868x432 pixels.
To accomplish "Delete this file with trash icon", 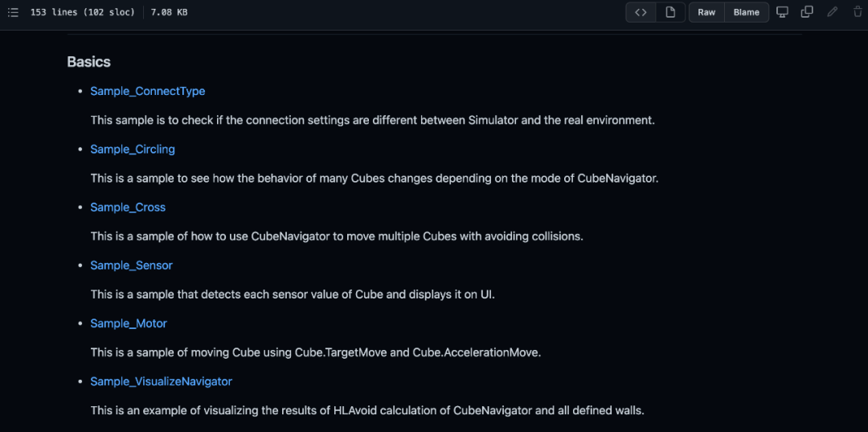I will [858, 12].
